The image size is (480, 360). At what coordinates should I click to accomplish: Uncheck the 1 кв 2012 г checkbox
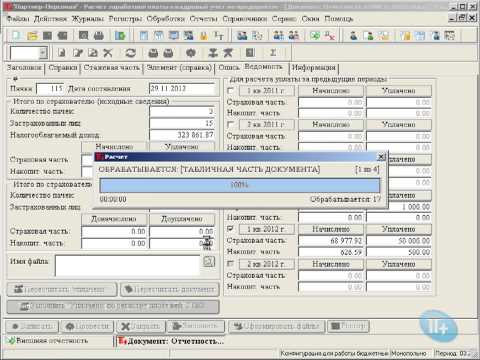[230, 229]
